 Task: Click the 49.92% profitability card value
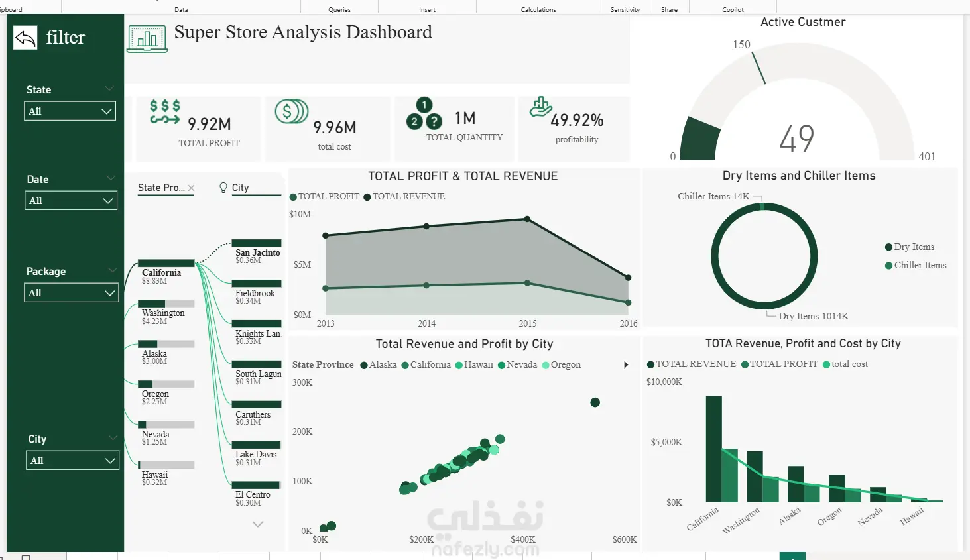[577, 120]
